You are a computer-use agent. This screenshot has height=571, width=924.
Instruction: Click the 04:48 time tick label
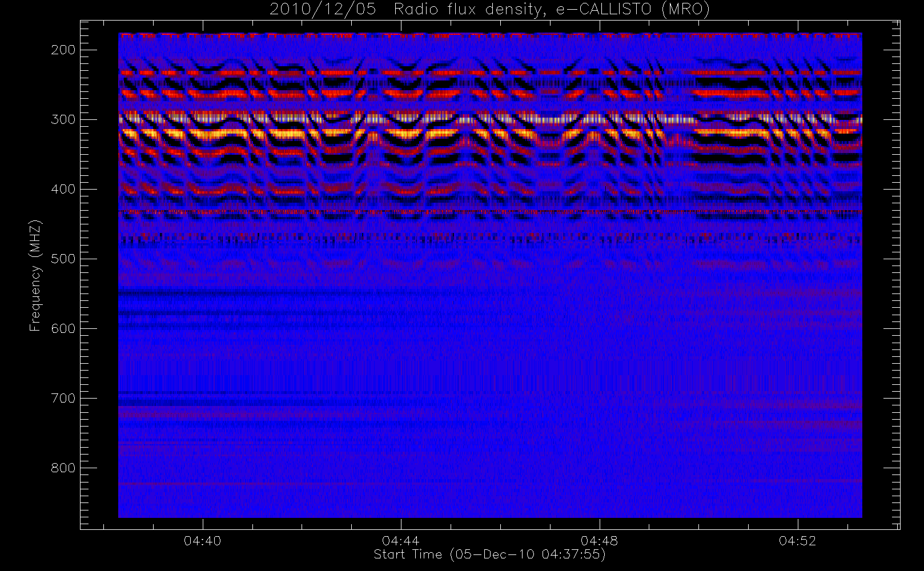(600, 541)
